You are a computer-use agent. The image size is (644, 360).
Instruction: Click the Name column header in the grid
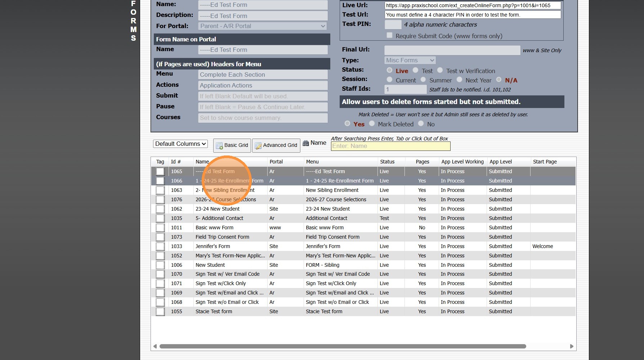[202, 162]
